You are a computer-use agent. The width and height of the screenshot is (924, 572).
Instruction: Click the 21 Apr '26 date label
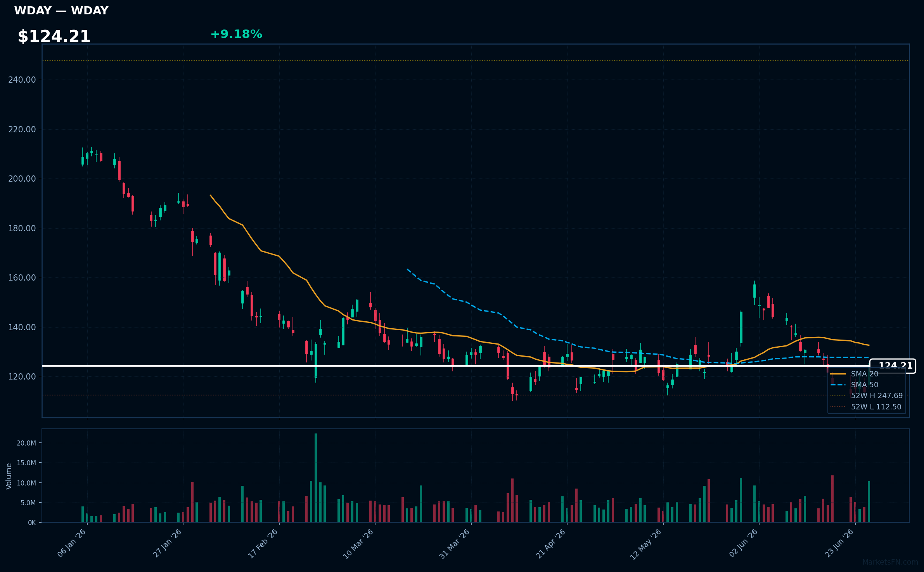click(551, 543)
